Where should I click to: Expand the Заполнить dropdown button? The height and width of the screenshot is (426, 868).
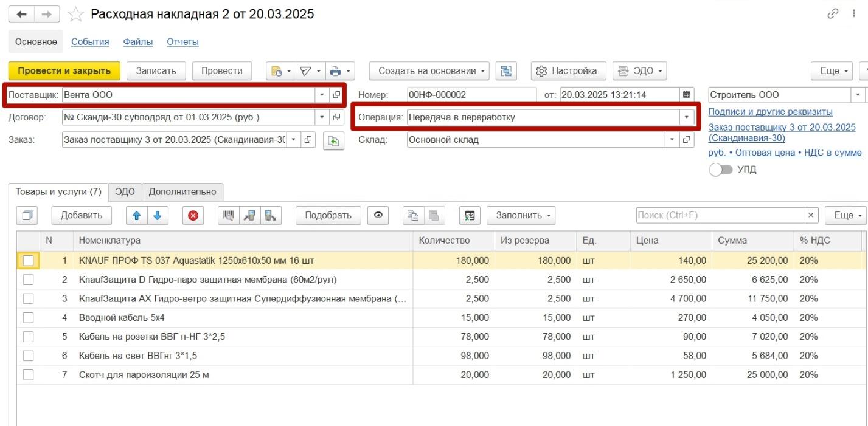point(521,215)
